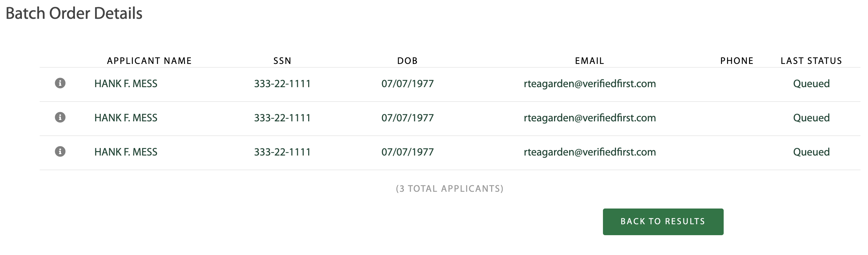Click the Back to Results button

coord(663,222)
